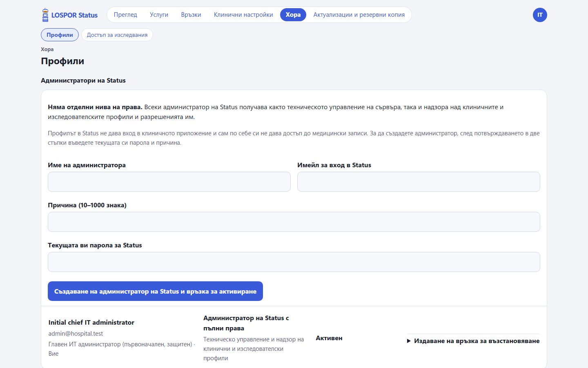Click Създаване на администратор на Status button

[x=155, y=291]
